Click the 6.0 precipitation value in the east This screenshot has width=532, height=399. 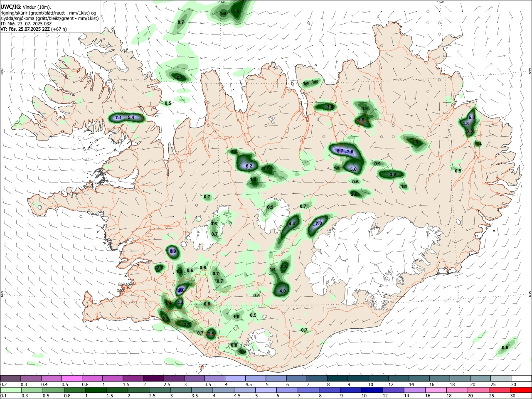(472, 118)
